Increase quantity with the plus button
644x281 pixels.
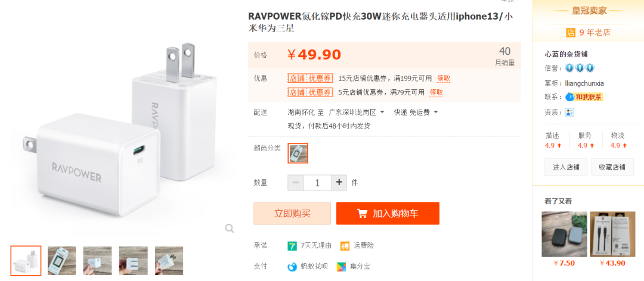(339, 183)
